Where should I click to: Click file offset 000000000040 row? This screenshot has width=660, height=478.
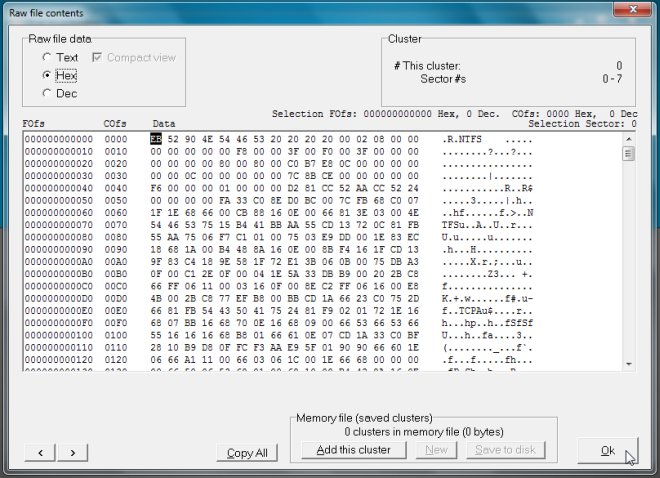coord(59,188)
